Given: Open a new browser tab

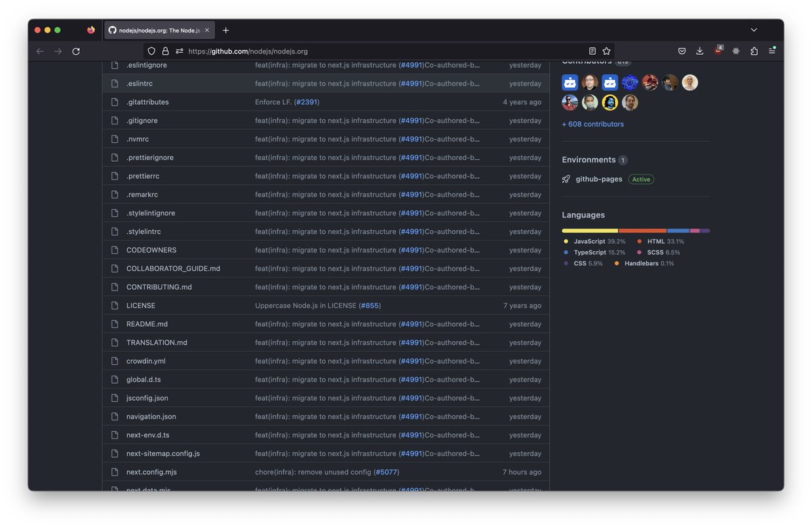Looking at the screenshot, I should [x=225, y=30].
